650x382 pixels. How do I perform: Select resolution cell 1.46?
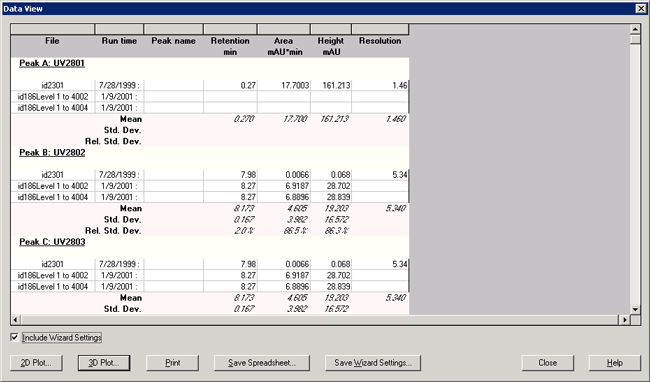[x=380, y=85]
